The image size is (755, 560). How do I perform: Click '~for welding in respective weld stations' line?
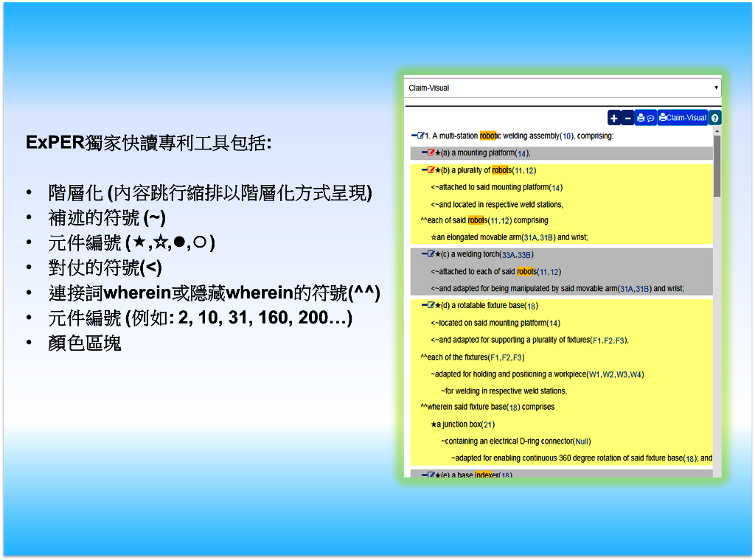[504, 391]
